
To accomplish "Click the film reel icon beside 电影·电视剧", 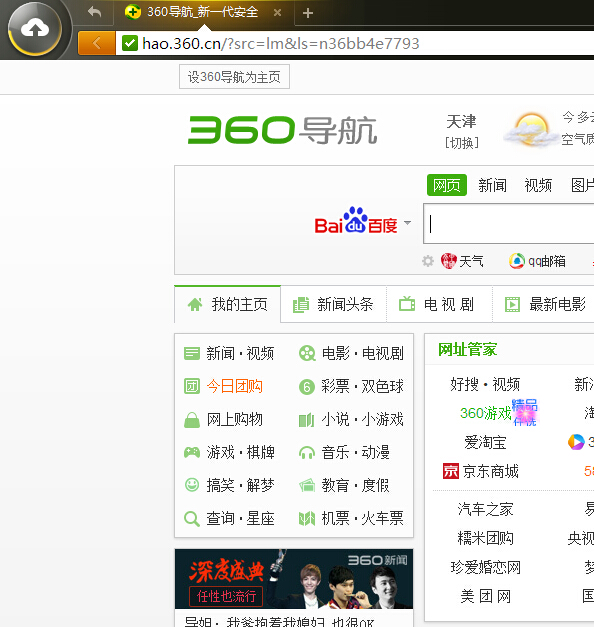I will click(x=307, y=353).
